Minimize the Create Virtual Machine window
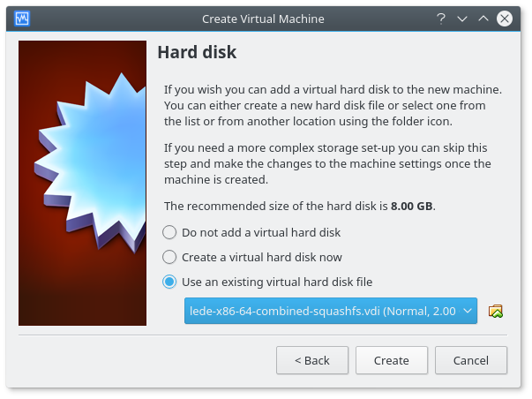This screenshot has height=399, width=532. (461, 18)
